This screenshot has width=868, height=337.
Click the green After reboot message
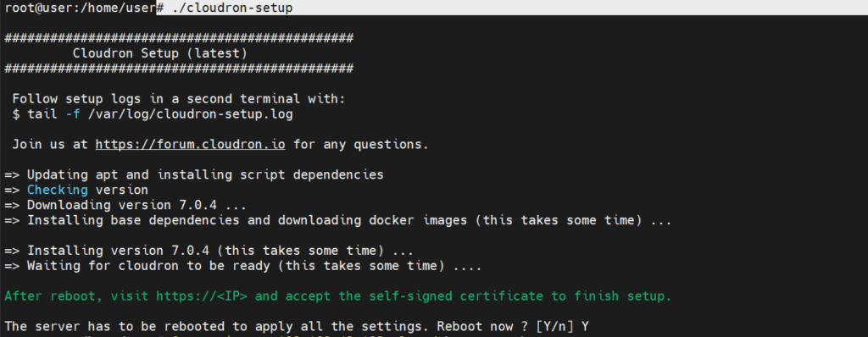click(x=338, y=296)
